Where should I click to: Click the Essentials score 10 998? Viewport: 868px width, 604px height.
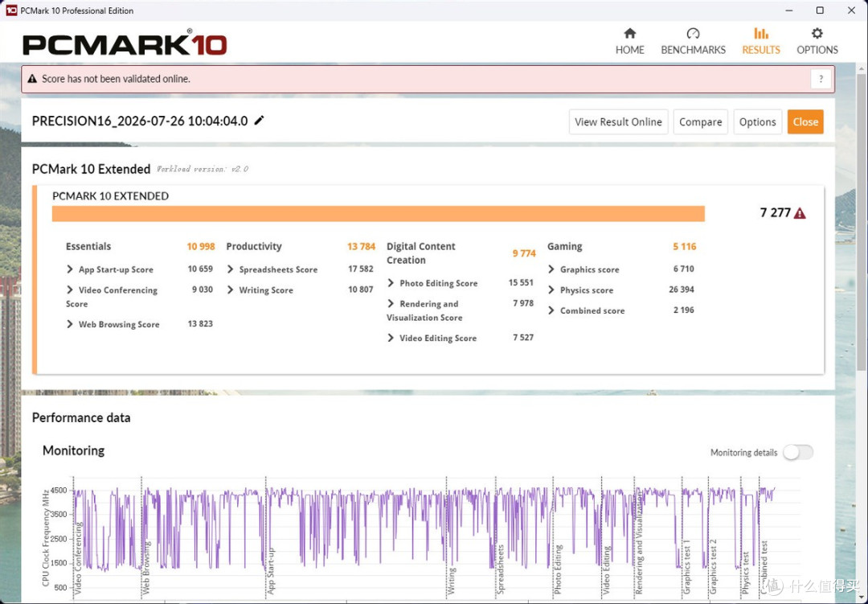point(200,247)
